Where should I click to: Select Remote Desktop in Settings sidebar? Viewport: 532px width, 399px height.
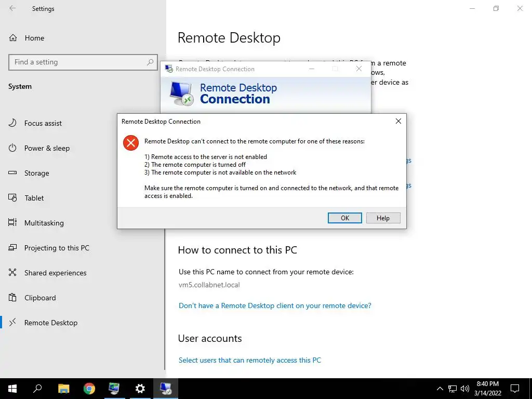pyautogui.click(x=51, y=323)
